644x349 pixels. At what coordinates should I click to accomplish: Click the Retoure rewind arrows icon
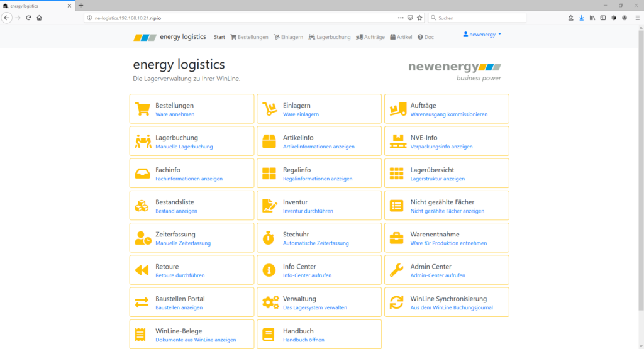(x=142, y=270)
